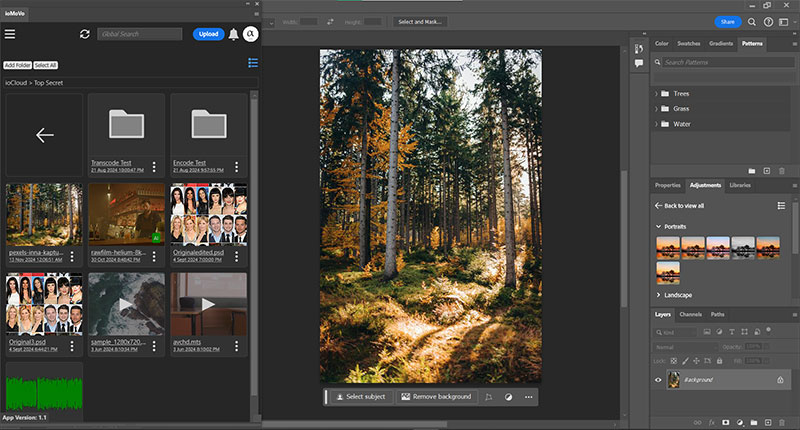The height and width of the screenshot is (430, 800).
Task: Open the notifications bell
Action: (x=233, y=34)
